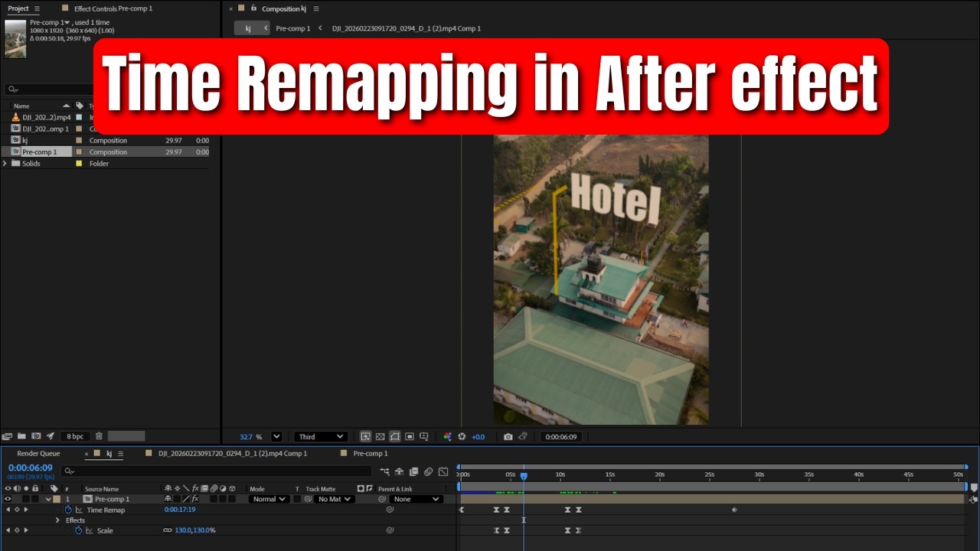Toggle mask and shape path visibility icon

(394, 436)
